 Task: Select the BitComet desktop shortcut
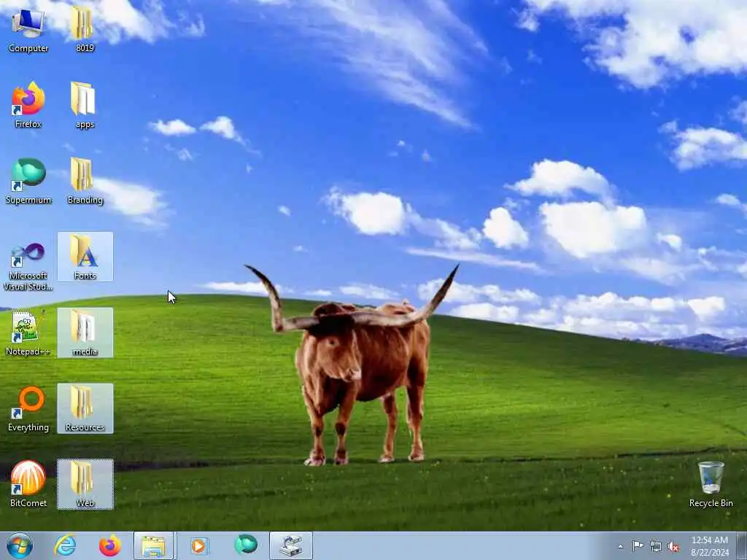pyautogui.click(x=28, y=484)
